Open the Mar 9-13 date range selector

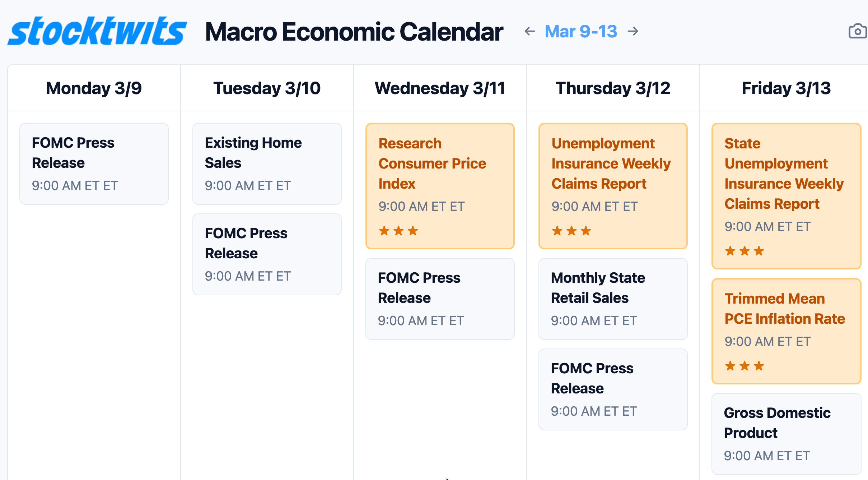581,31
